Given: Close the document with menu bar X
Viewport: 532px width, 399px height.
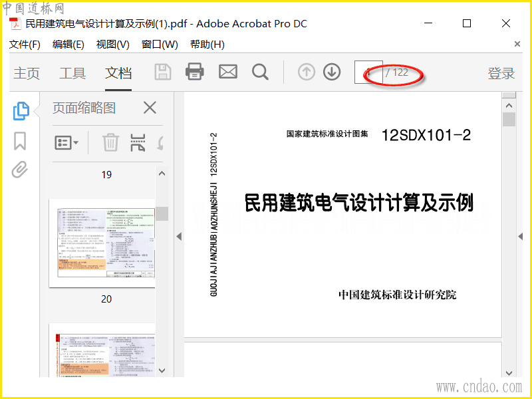Looking at the screenshot, I should point(517,44).
